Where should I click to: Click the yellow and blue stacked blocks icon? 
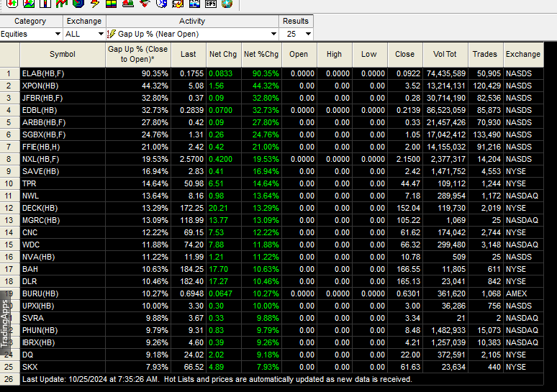pyautogui.click(x=112, y=4)
